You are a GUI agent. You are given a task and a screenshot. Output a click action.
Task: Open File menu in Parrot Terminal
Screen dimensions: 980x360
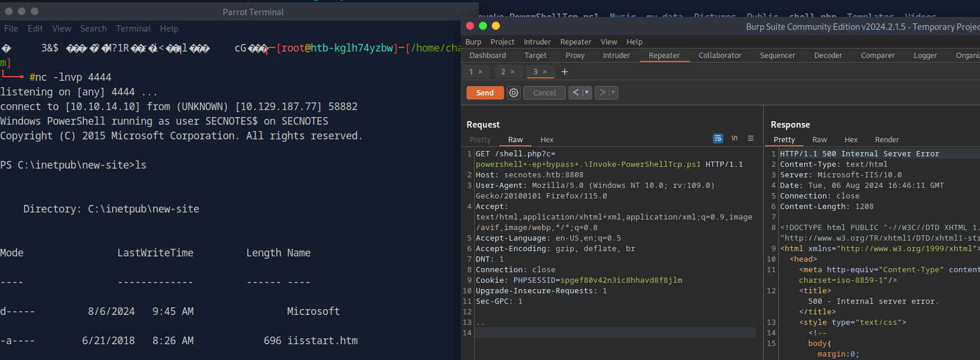11,28
